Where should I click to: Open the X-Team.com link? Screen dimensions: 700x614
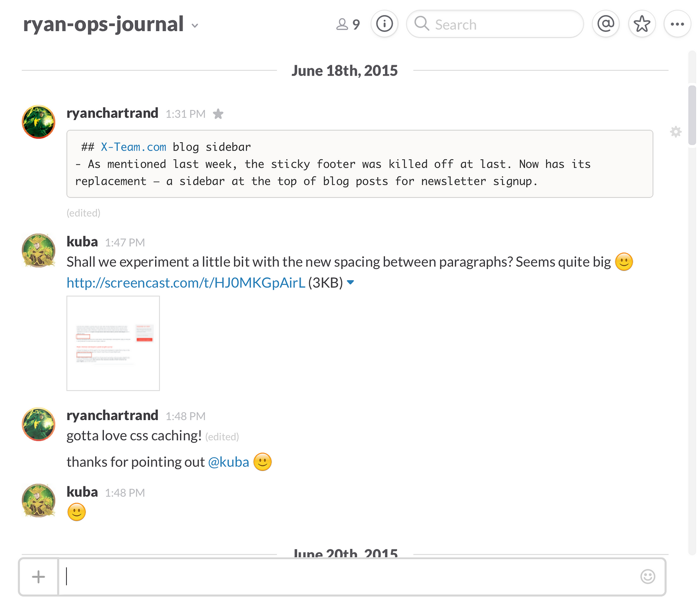[133, 147]
